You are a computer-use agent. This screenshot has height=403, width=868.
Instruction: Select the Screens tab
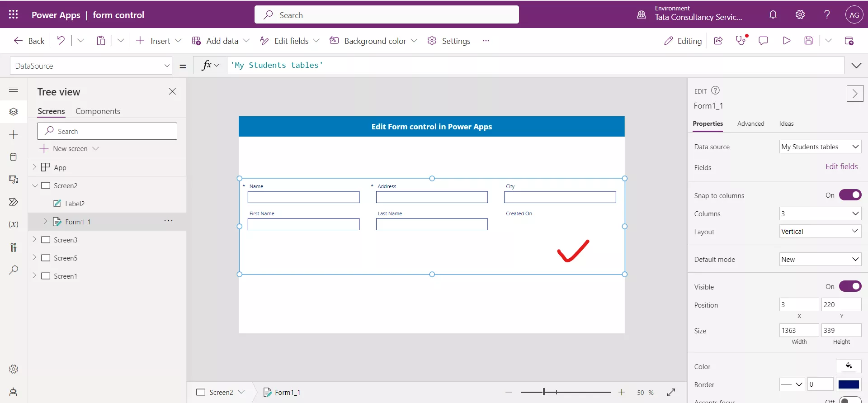(51, 111)
